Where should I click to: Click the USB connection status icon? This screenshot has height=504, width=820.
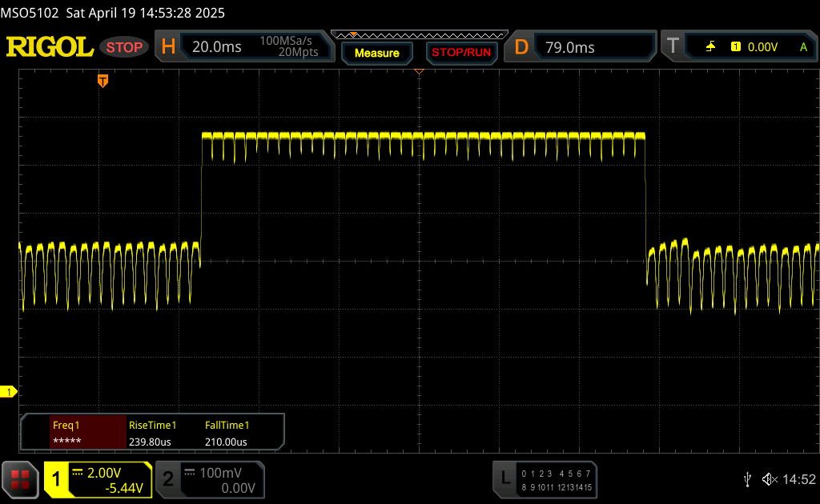pyautogui.click(x=747, y=479)
